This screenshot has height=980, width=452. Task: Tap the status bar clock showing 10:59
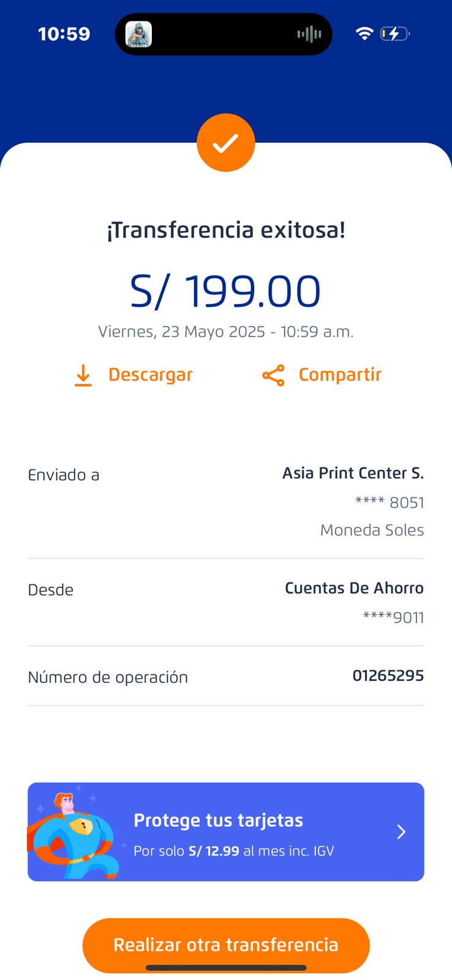(x=64, y=34)
